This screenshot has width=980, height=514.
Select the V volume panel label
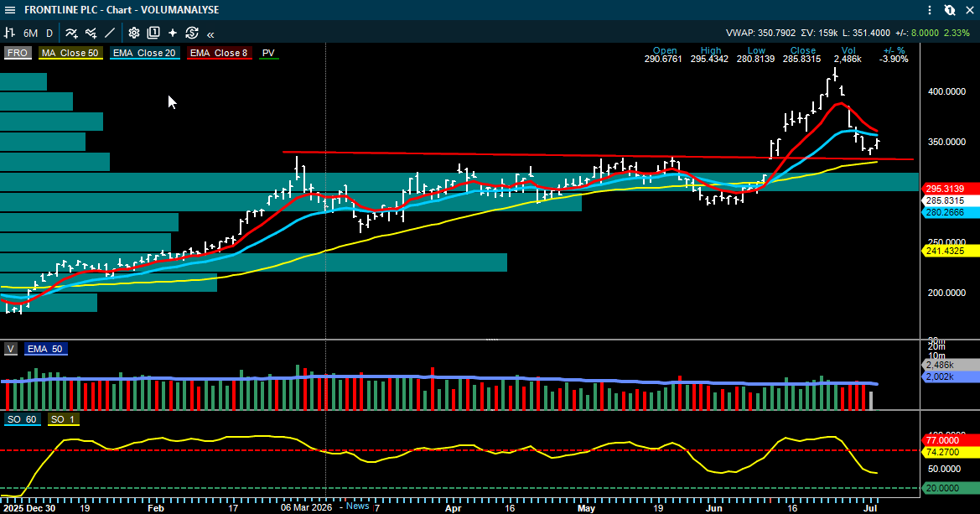click(x=11, y=349)
